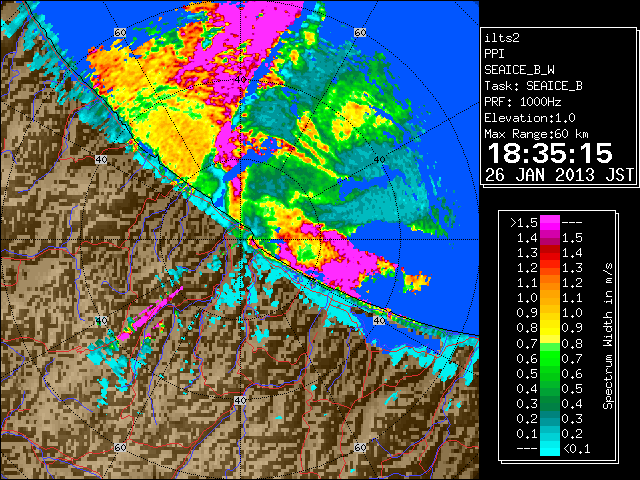Click the radar site at range ring center
640x480 pixels.
[x=240, y=240]
